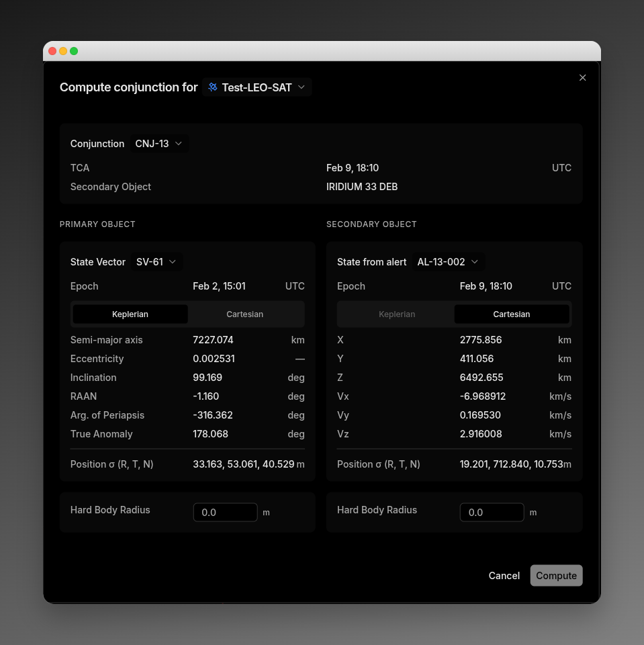Click the State from alert label
Viewport: 644px width, 645px height.
click(372, 262)
